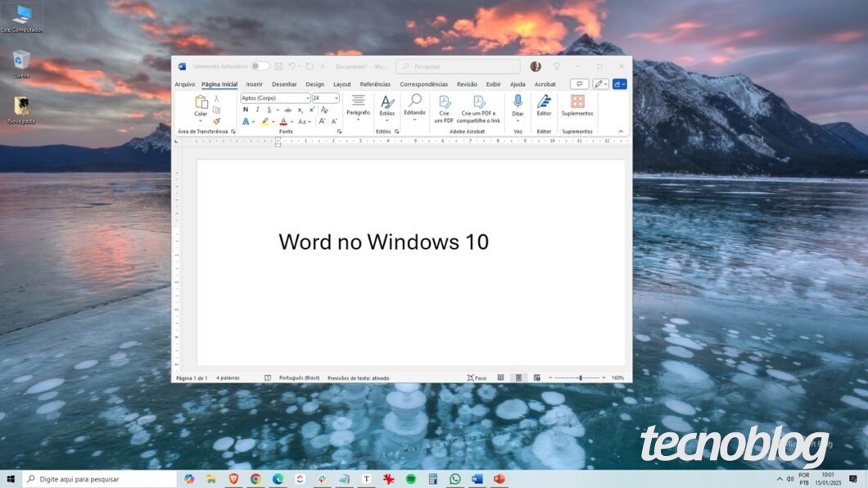Open the font color dropdown arrow

tap(292, 122)
